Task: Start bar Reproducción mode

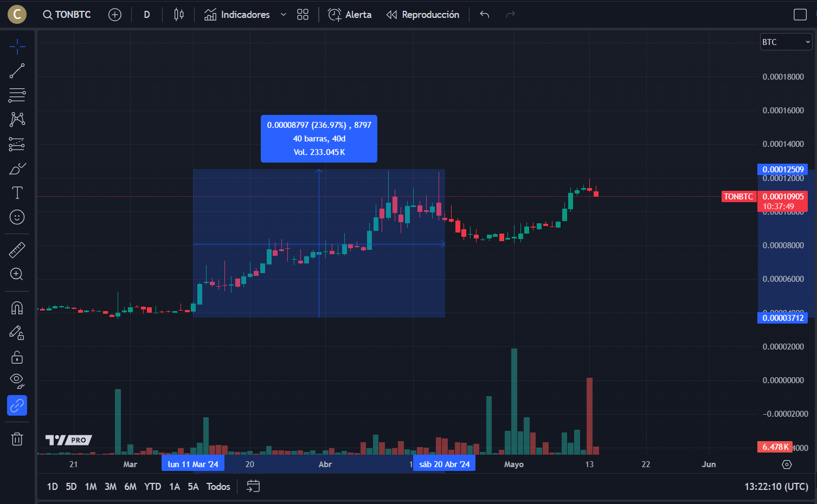Action: 423,15
